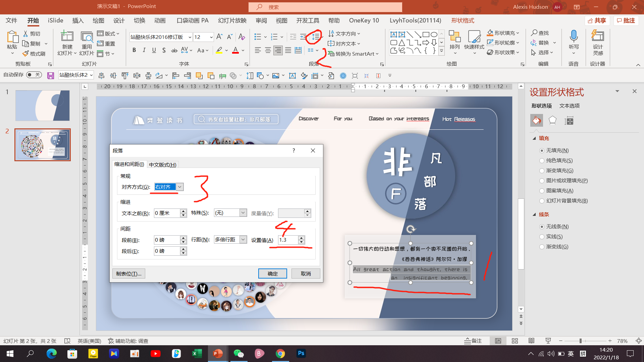Screen dimensions: 644x362
Task: Toggle the AutoSave switch
Action: tap(34, 75)
